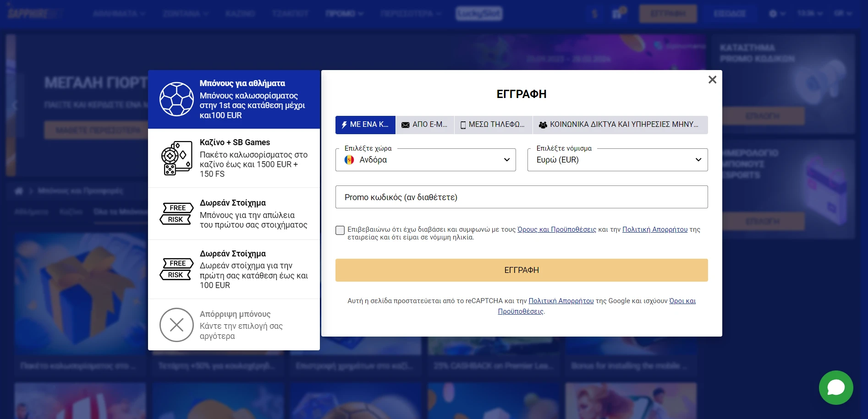Viewport: 868px width, 419px height.
Task: Switch to the ΑΠΟ E-M... registration tab
Action: pos(425,125)
